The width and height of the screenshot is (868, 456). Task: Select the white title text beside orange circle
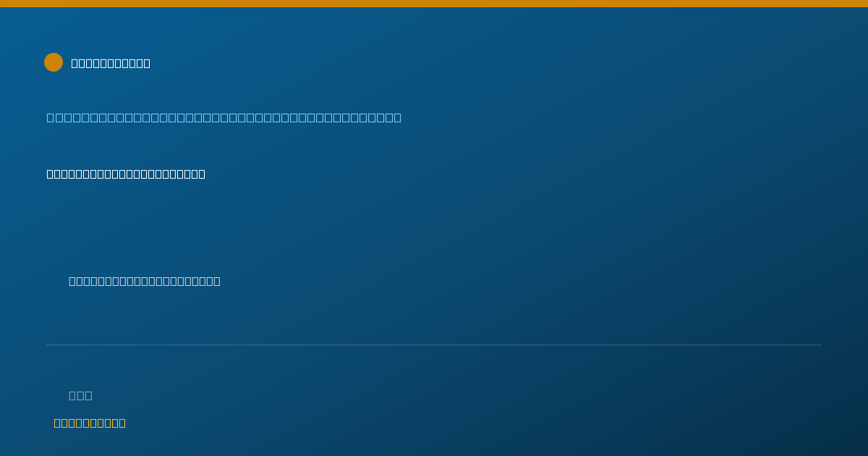click(x=111, y=63)
